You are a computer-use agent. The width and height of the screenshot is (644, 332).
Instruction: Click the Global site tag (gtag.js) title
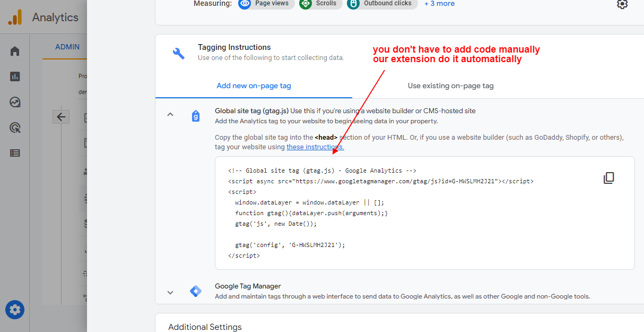click(x=251, y=111)
